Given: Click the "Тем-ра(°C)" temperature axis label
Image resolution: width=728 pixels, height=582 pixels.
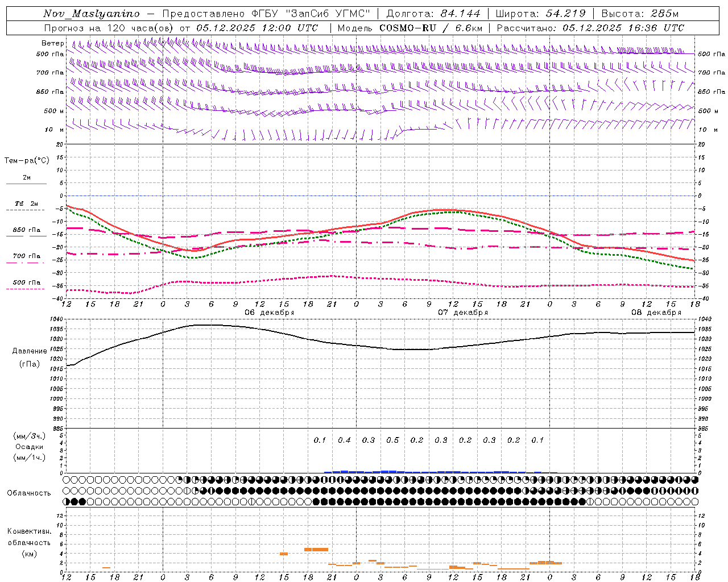Looking at the screenshot, I should 27,161.
